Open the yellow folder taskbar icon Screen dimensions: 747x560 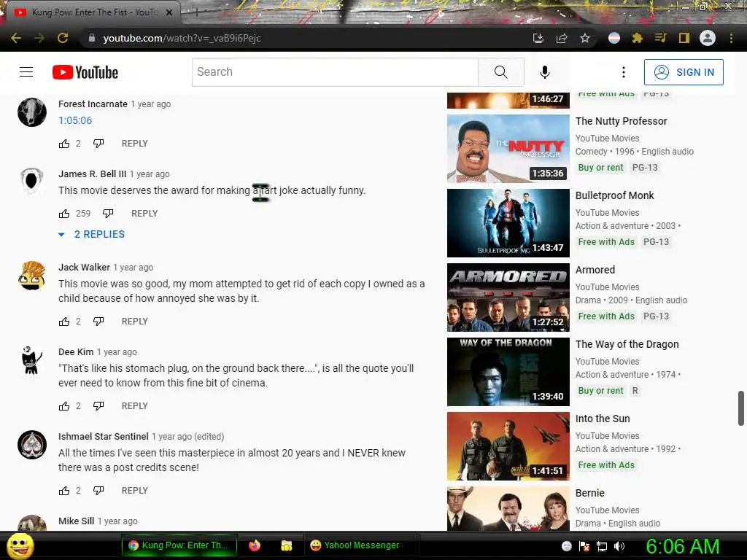[286, 545]
